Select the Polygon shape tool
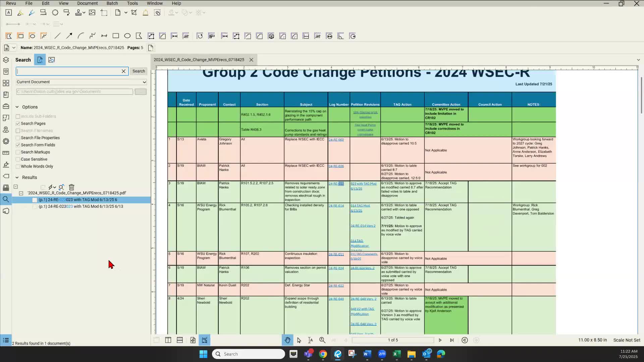This screenshot has height=362, width=644. tap(139, 36)
